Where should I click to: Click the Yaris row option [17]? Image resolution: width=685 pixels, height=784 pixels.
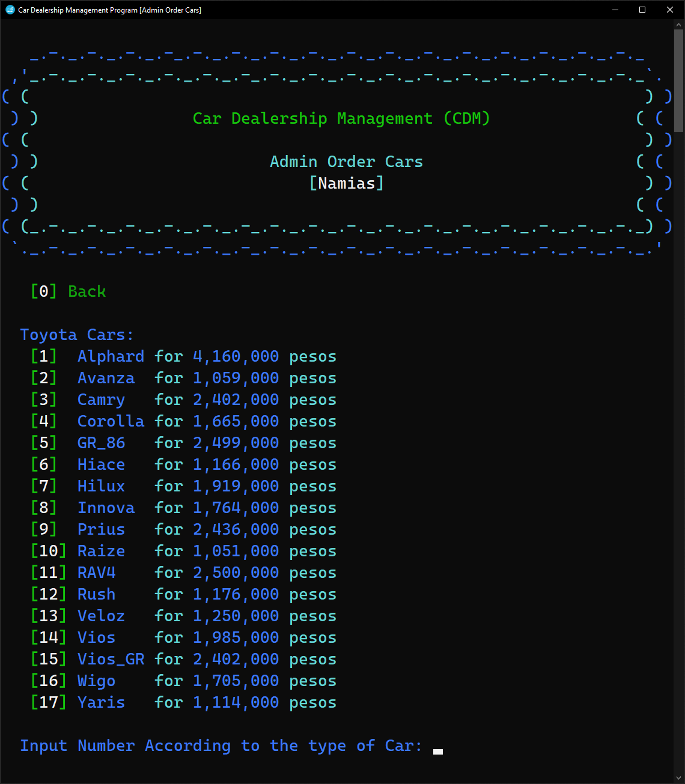183,702
